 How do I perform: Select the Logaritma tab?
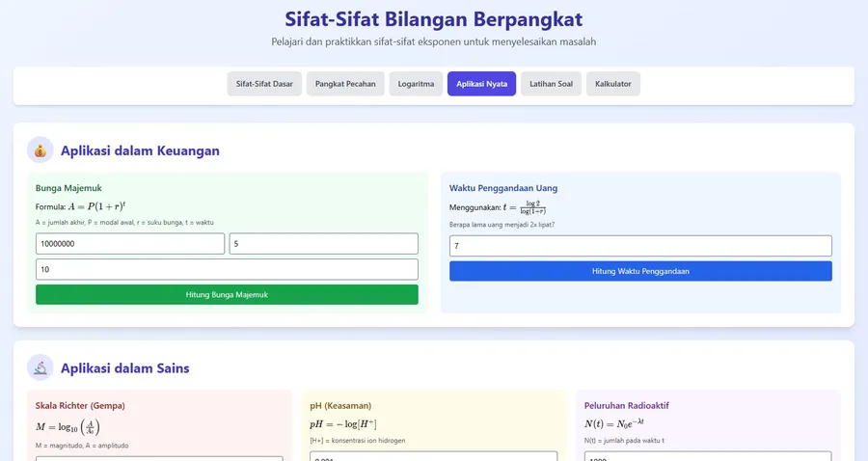tap(416, 84)
